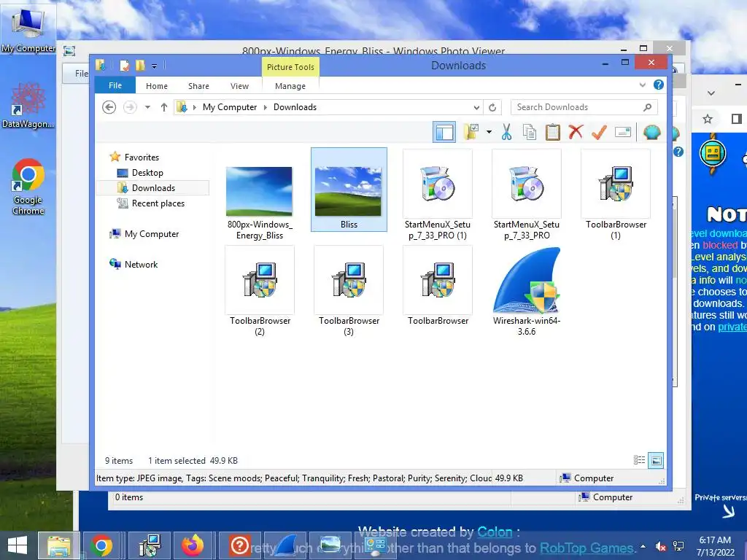Open the Quick Access Toolbar customize dropdown

(155, 66)
